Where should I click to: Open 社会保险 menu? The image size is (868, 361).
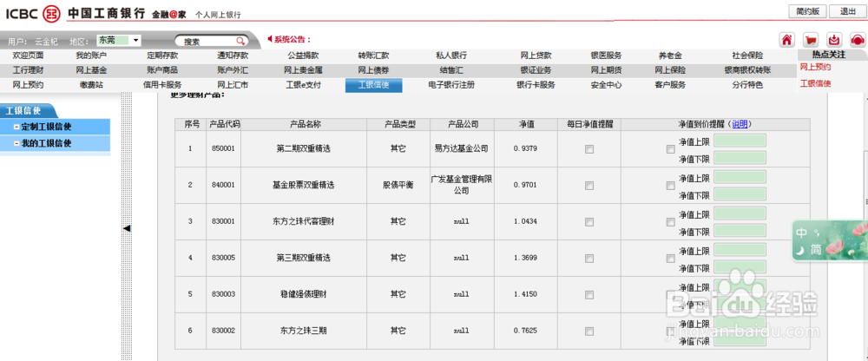coord(747,56)
